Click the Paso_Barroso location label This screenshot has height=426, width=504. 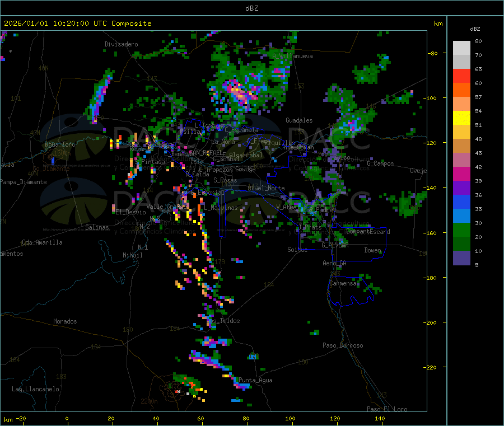point(343,346)
